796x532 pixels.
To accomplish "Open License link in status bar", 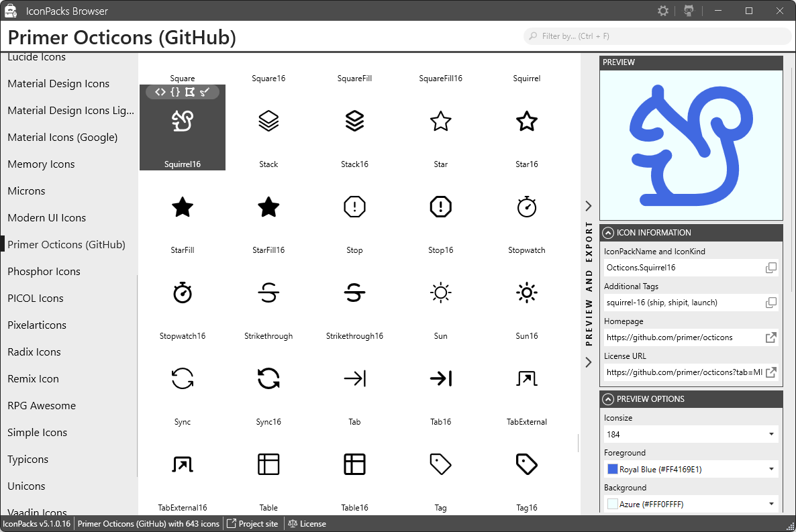I will (307, 524).
